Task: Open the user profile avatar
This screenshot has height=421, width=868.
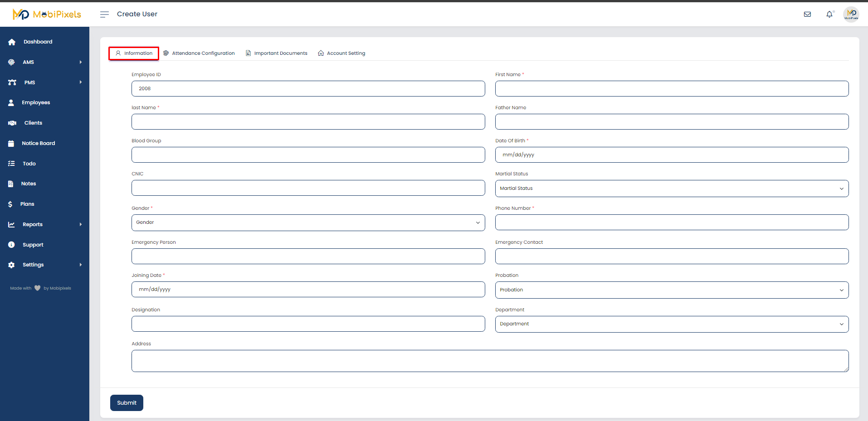Action: pyautogui.click(x=851, y=14)
